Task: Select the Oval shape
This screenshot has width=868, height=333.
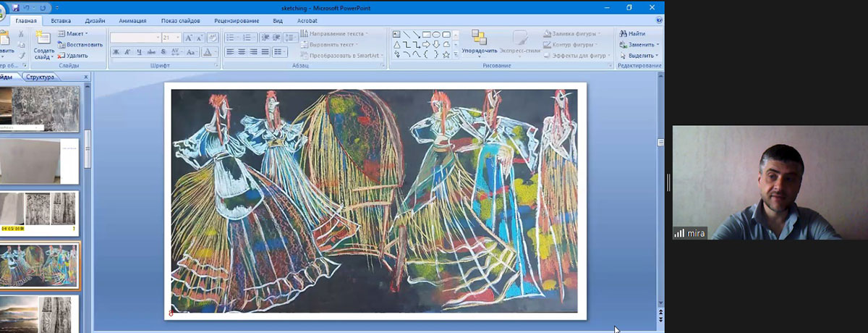Action: (436, 34)
